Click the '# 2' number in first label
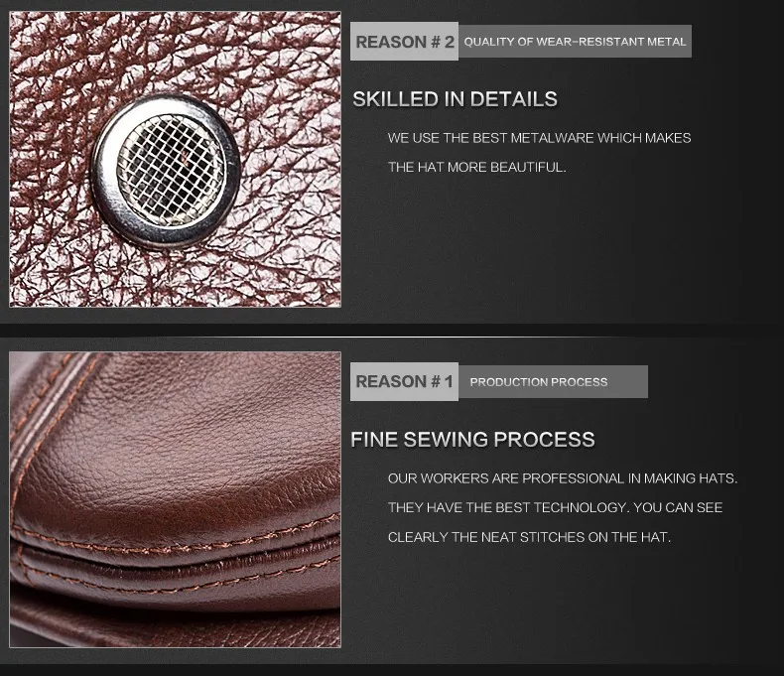784x676 pixels. pos(443,42)
